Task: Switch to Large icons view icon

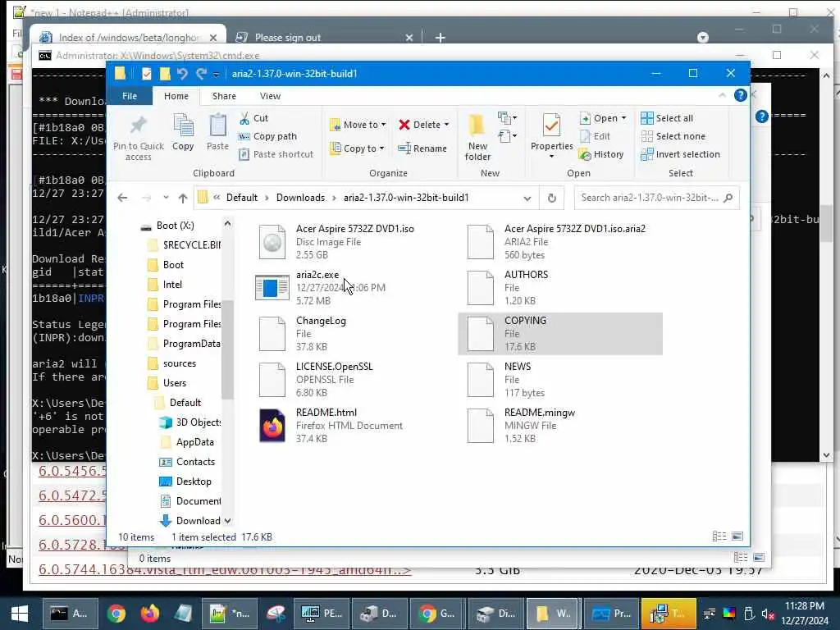Action: [737, 536]
